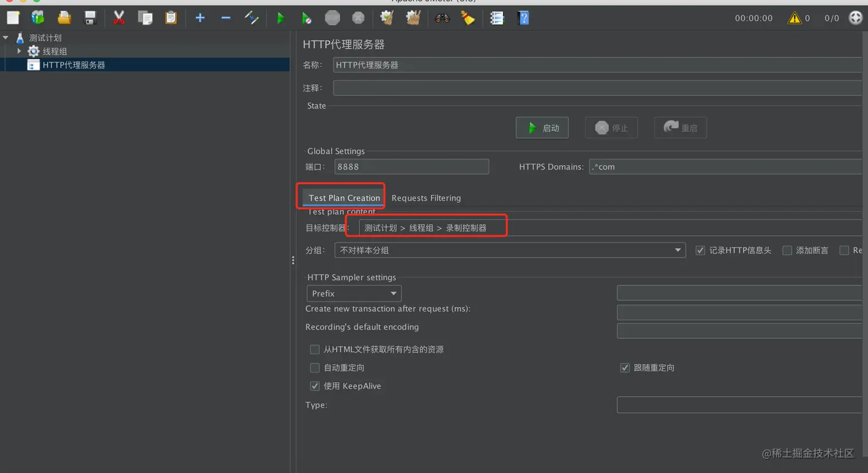
Task: Clear all results with double broom icon
Action: point(413,18)
